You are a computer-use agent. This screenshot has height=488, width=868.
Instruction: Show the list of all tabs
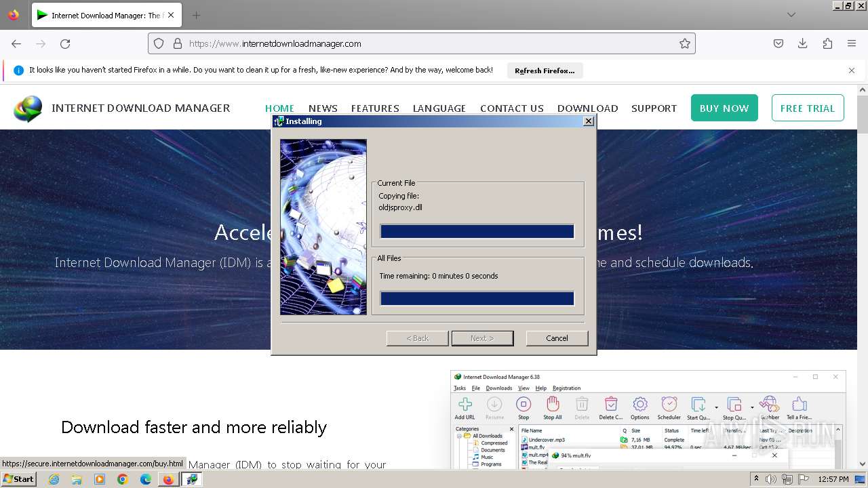point(791,15)
